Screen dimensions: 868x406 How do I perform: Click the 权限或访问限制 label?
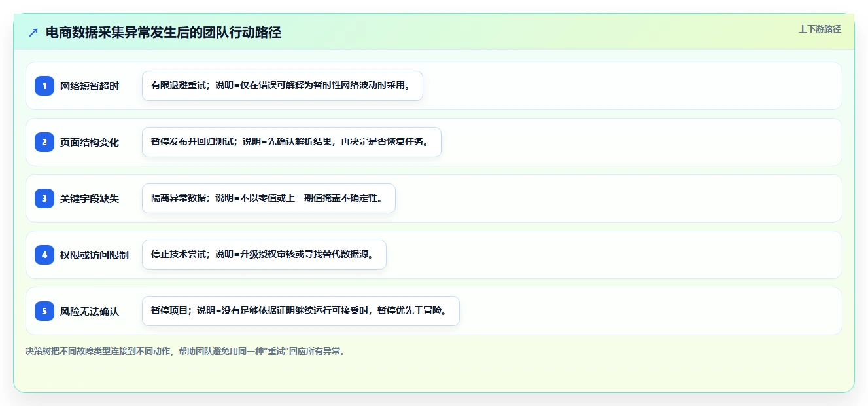click(x=94, y=255)
